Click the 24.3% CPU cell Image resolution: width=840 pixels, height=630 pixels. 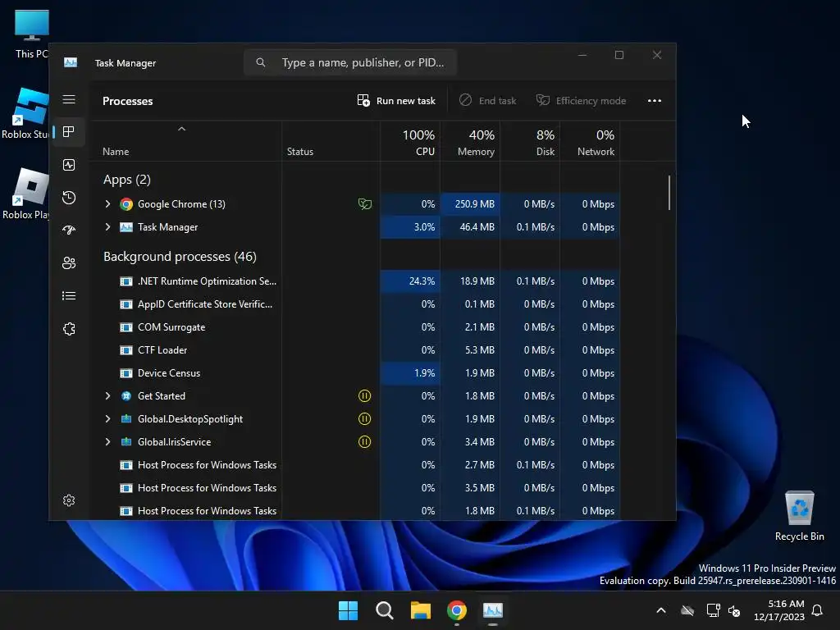pos(410,281)
